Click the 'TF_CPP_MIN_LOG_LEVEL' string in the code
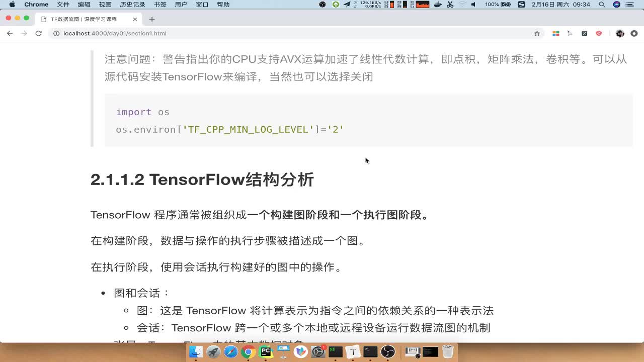The width and height of the screenshot is (644, 362). point(248,129)
